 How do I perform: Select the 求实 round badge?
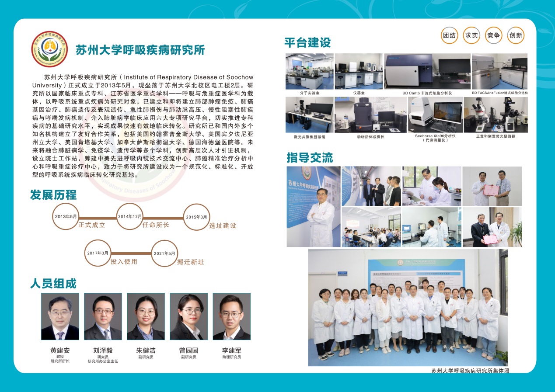click(471, 35)
